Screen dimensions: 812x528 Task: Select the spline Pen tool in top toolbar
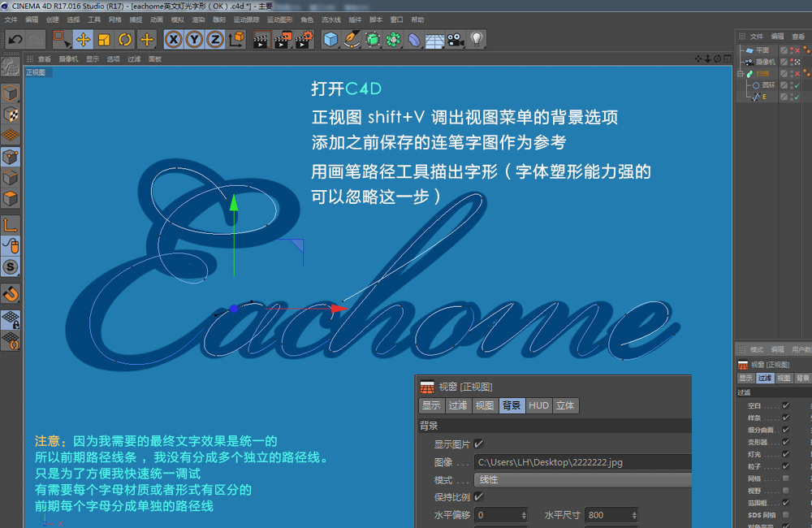(x=351, y=39)
